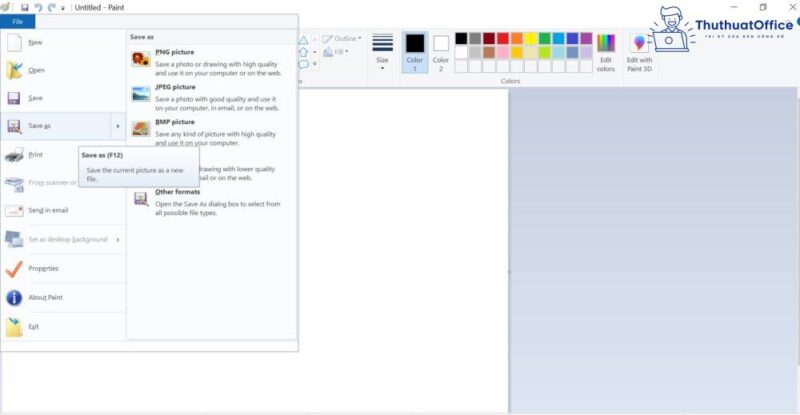Choose Print from the File menu
The height and width of the screenshot is (415, 800).
(35, 155)
